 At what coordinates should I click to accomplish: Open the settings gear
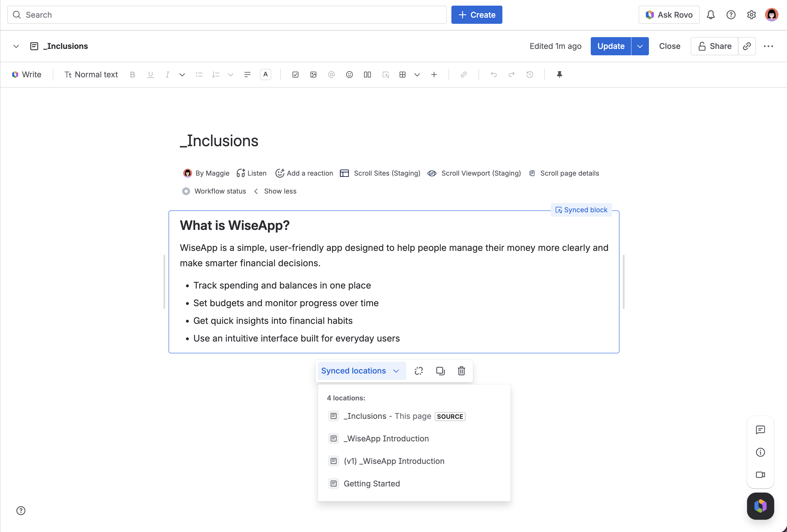(x=751, y=15)
